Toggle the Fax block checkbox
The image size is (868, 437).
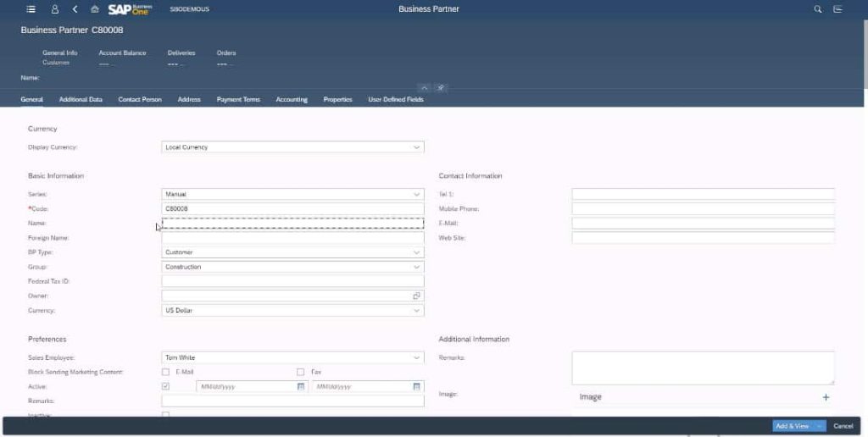[301, 372]
